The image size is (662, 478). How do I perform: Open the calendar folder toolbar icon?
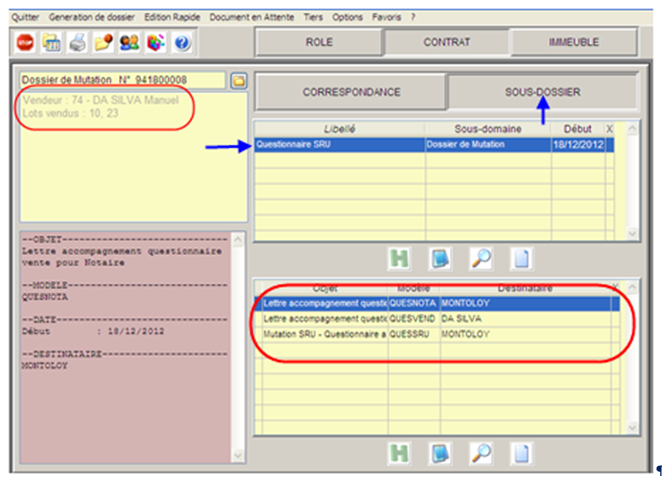coord(51,43)
